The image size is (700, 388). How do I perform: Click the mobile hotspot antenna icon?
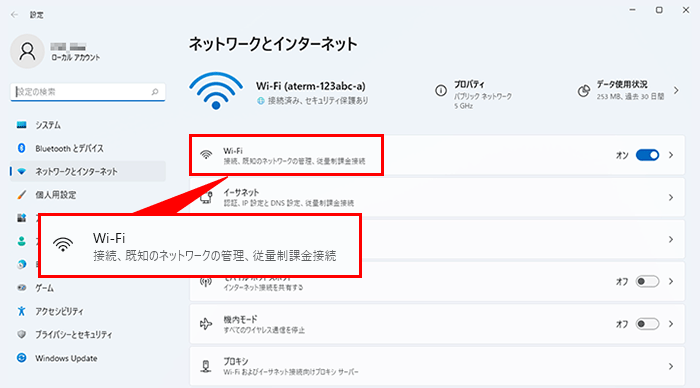point(206,282)
